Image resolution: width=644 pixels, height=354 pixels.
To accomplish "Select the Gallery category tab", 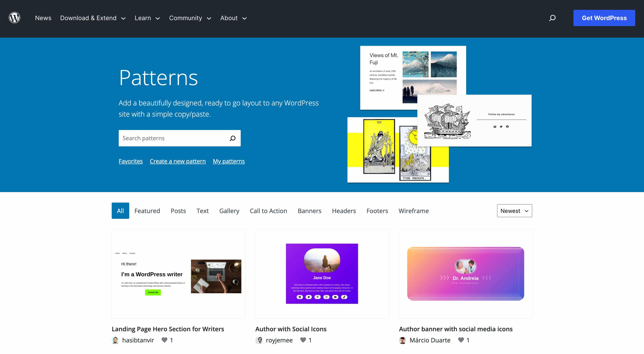I will click(x=229, y=210).
